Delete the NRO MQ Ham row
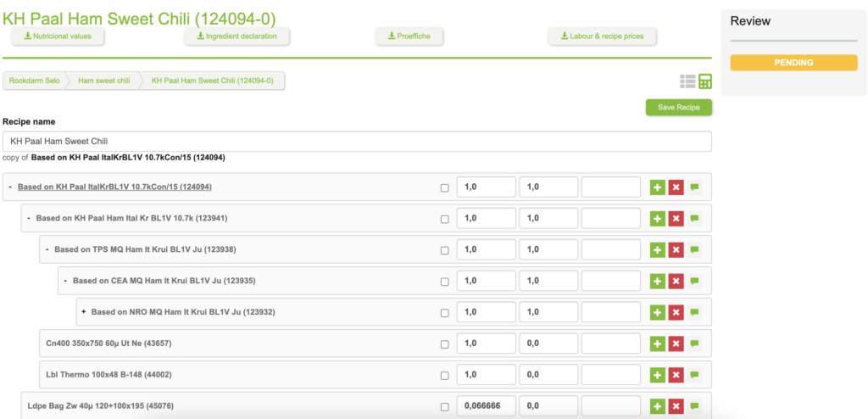Screen dimensions: 868x419 pos(676,313)
